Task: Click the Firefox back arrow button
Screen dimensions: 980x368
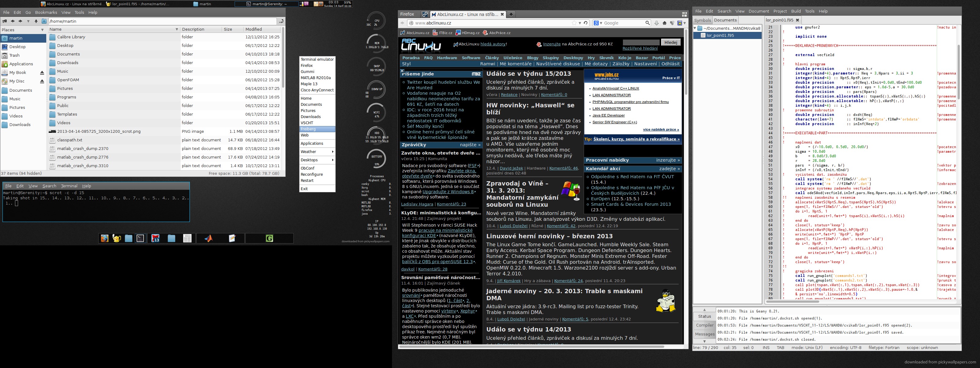Action: coord(402,23)
